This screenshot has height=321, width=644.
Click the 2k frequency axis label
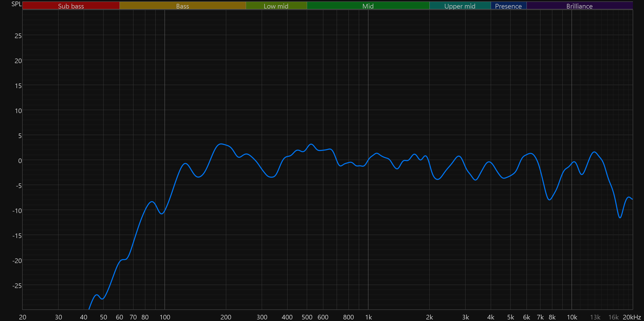click(429, 317)
